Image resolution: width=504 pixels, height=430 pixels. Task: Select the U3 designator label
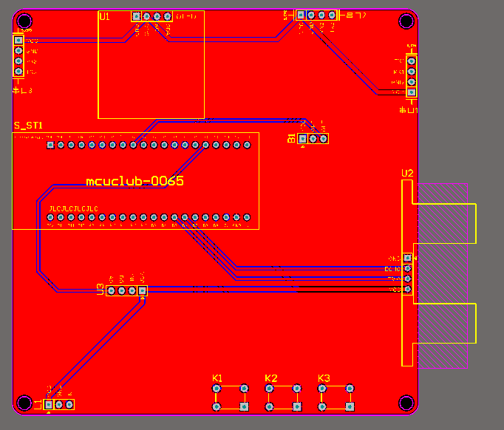(101, 289)
